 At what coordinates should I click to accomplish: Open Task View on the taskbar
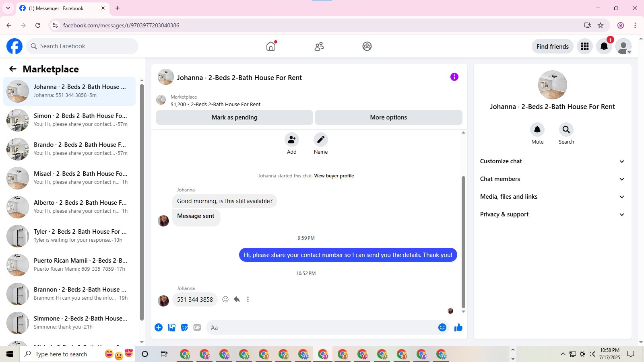coord(164,354)
